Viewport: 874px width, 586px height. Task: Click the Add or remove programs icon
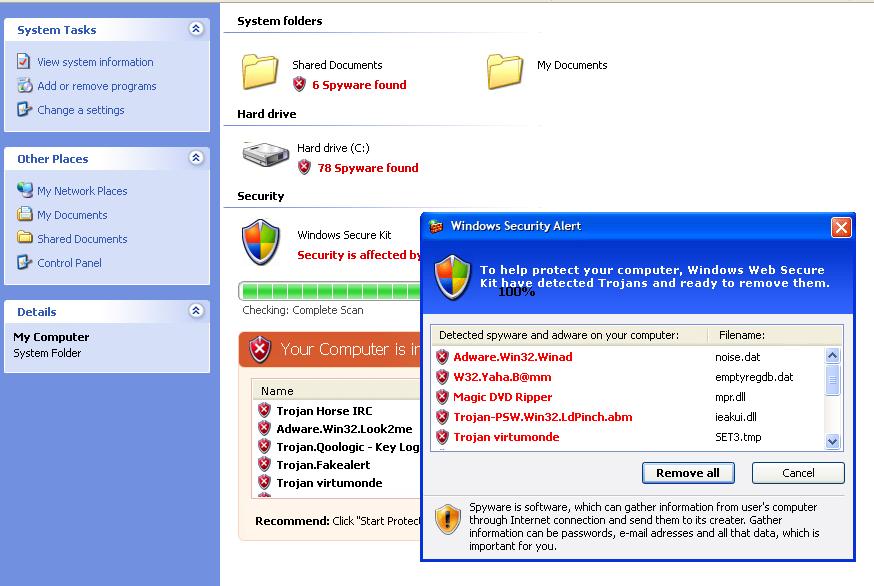point(25,85)
